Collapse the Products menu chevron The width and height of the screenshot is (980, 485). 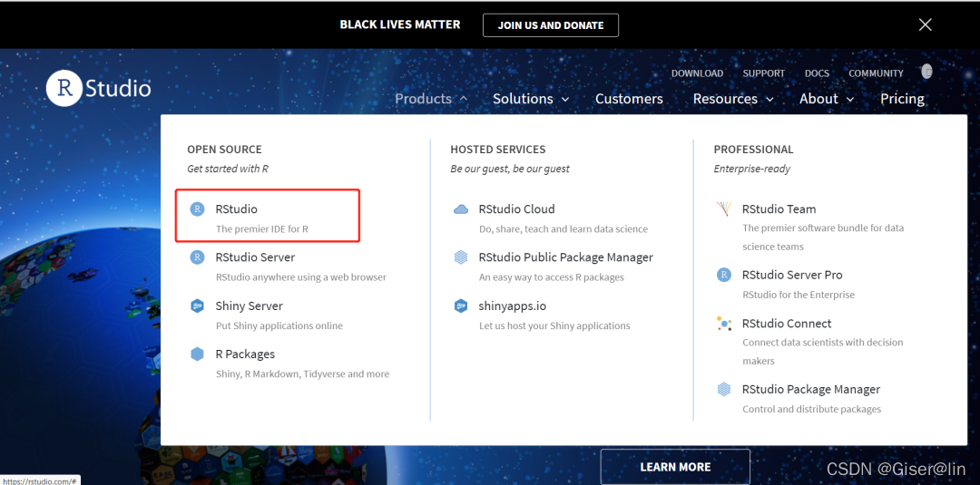point(464,99)
